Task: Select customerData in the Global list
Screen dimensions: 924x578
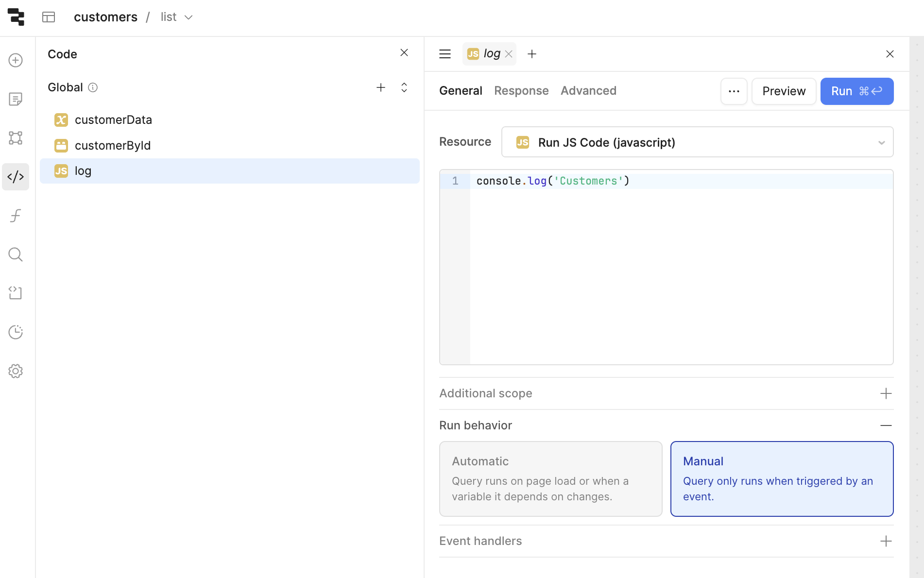Action: tap(113, 120)
